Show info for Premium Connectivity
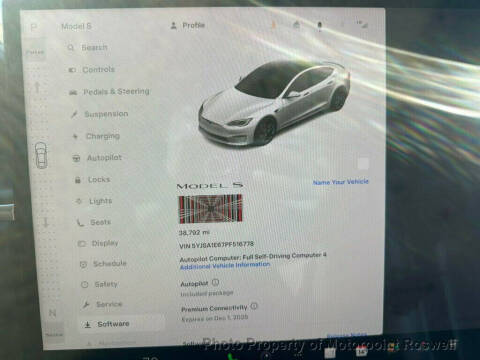The height and width of the screenshot is (360, 480). tap(254, 306)
